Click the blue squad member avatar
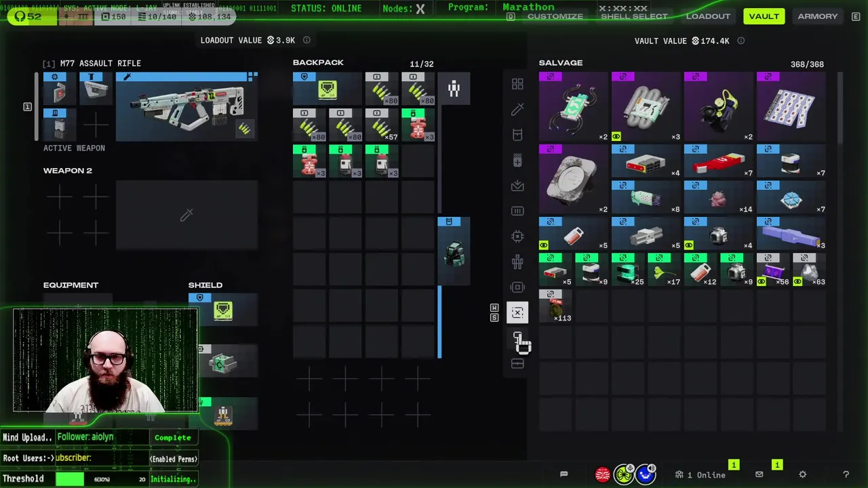Viewport: 868px width, 488px height. (x=646, y=474)
